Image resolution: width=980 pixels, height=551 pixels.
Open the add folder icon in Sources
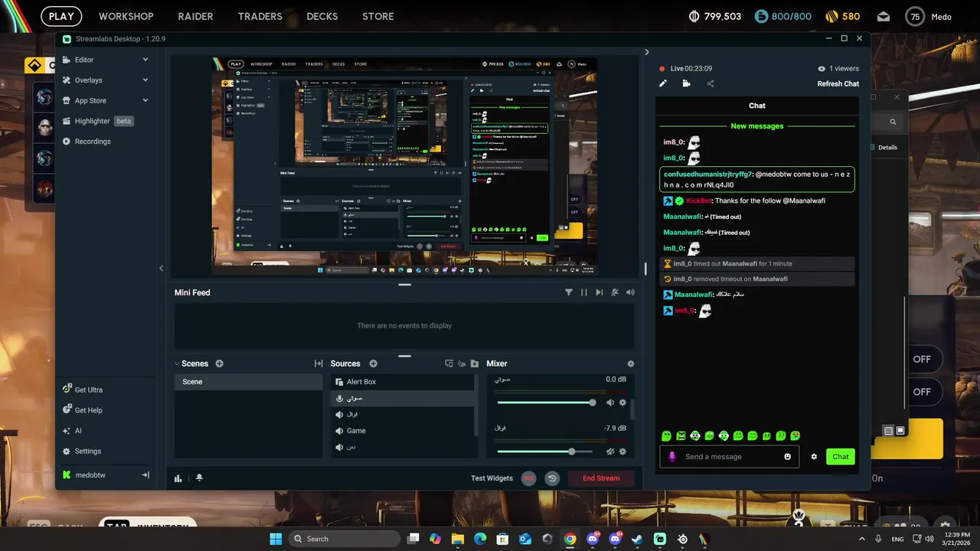[475, 364]
